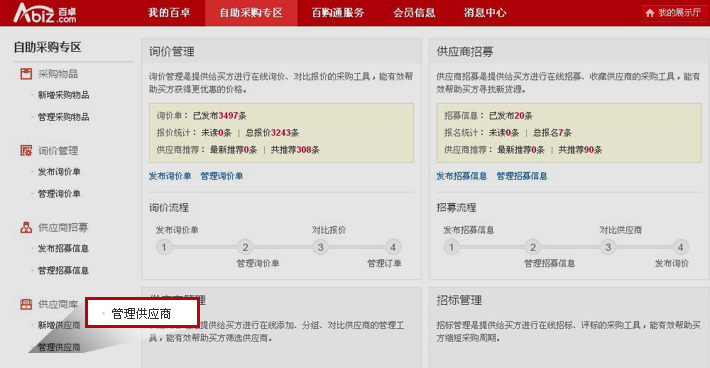Image resolution: width=710 pixels, height=368 pixels.
Task: Click the 共推荐308条 statistic
Action: point(295,150)
